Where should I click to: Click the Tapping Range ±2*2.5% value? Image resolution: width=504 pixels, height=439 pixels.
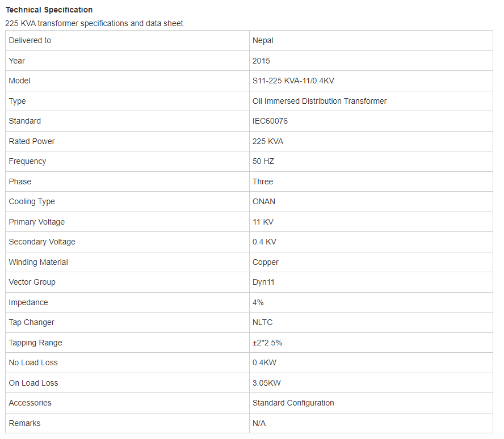tap(267, 343)
